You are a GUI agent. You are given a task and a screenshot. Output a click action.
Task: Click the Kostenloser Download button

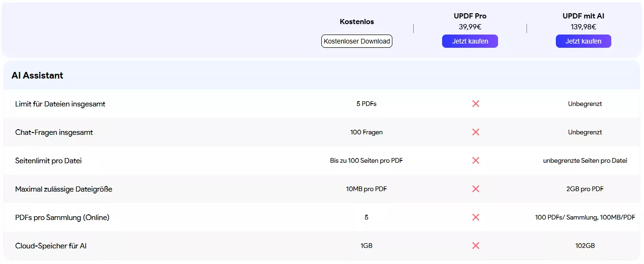[x=357, y=41]
